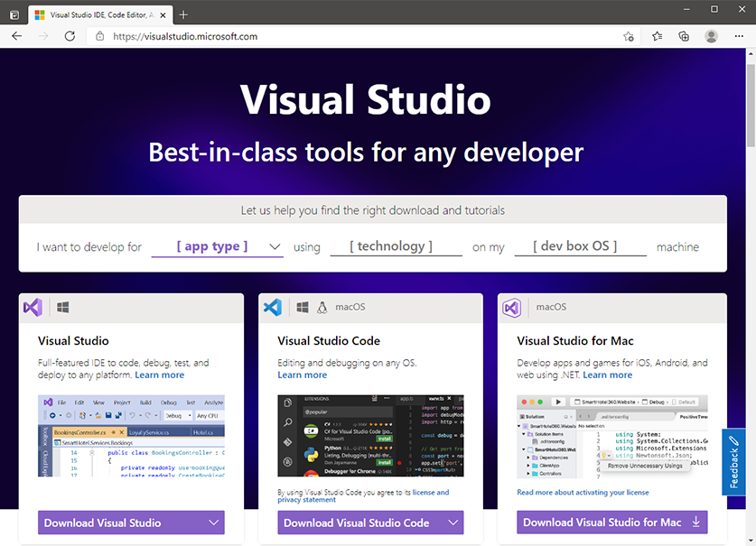
Task: Click macOS label on VS for Mac card
Action: 552,307
